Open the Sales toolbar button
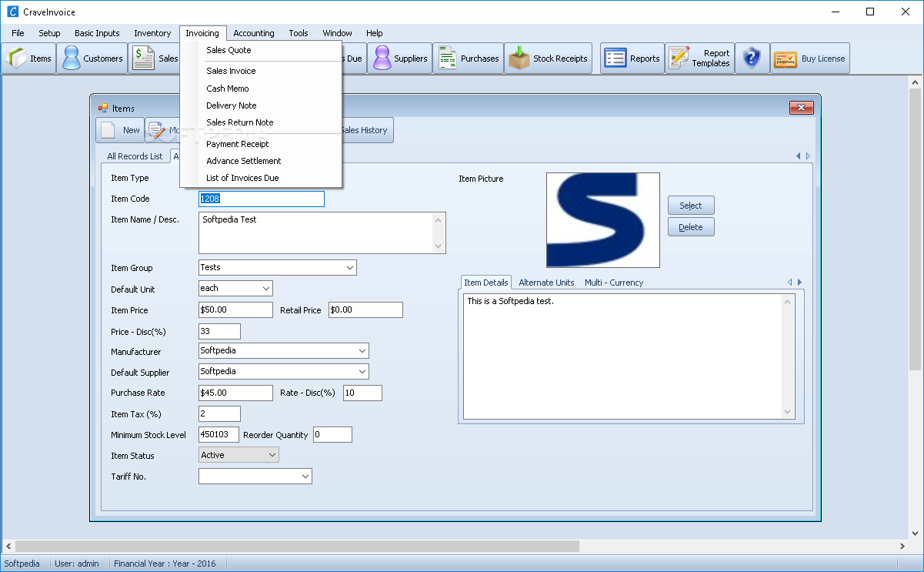Screen dimensions: 924x572 [x=153, y=59]
